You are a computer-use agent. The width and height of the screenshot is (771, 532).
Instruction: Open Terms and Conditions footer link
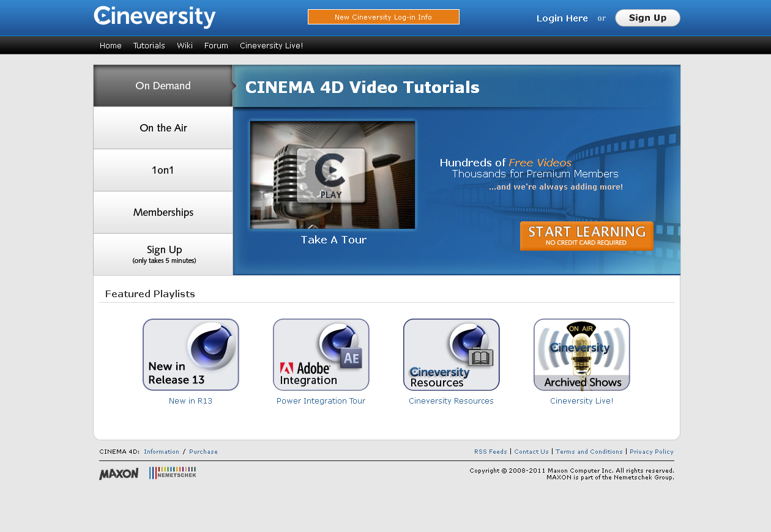(589, 452)
